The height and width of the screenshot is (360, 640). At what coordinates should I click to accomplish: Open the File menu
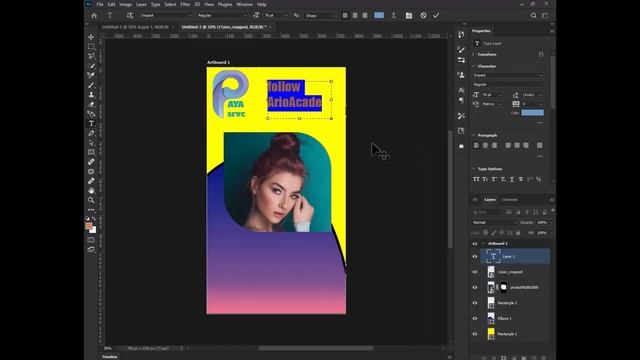click(x=100, y=4)
